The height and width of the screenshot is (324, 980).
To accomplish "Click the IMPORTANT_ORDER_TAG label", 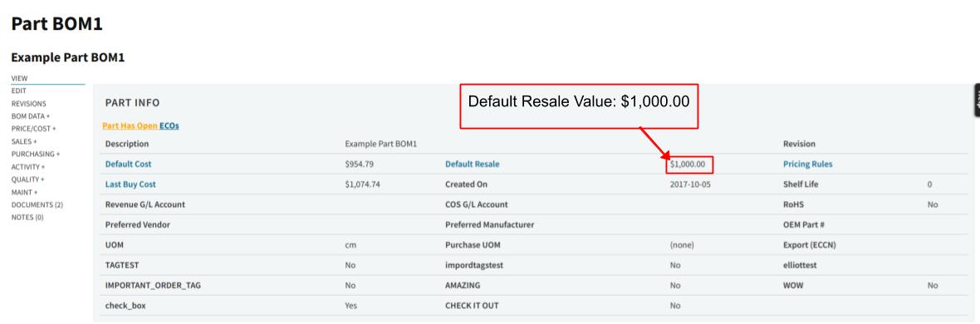I will (153, 285).
